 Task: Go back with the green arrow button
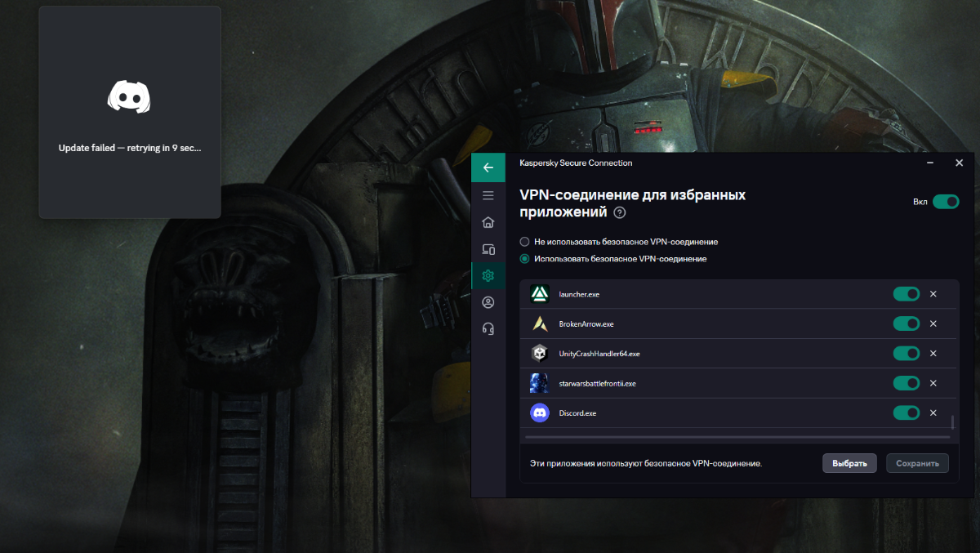tap(488, 167)
